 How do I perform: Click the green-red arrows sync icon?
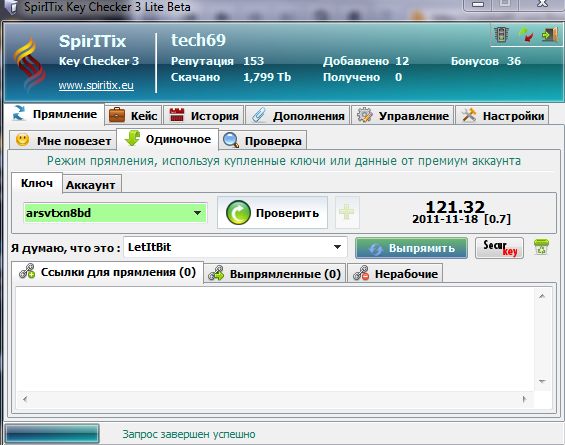[x=526, y=35]
